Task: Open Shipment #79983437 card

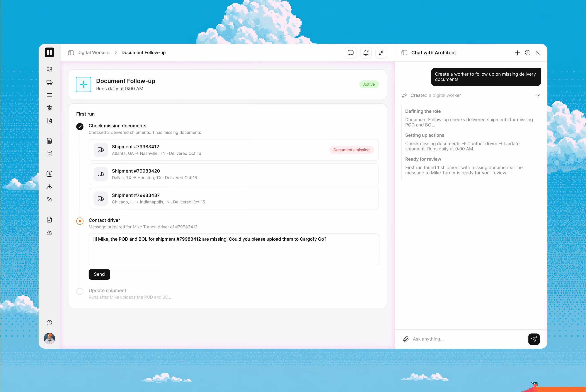Action: [233, 198]
